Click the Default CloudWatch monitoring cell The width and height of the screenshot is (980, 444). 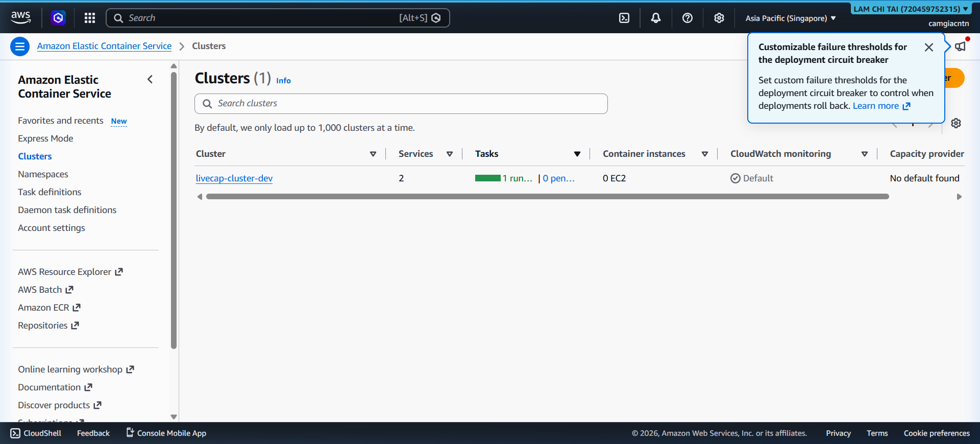point(752,178)
